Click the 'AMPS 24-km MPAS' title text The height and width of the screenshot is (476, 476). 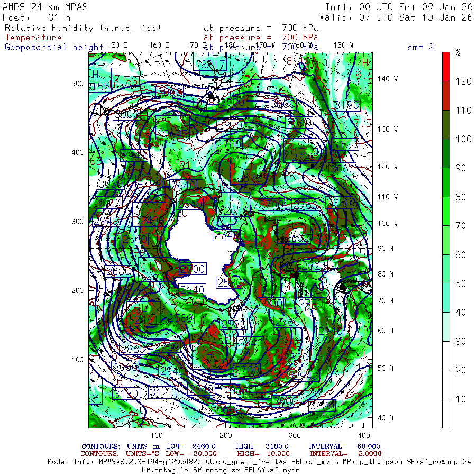[45, 7]
